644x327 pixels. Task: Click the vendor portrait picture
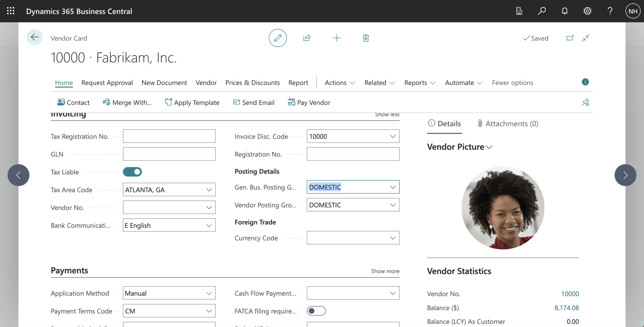tap(503, 208)
